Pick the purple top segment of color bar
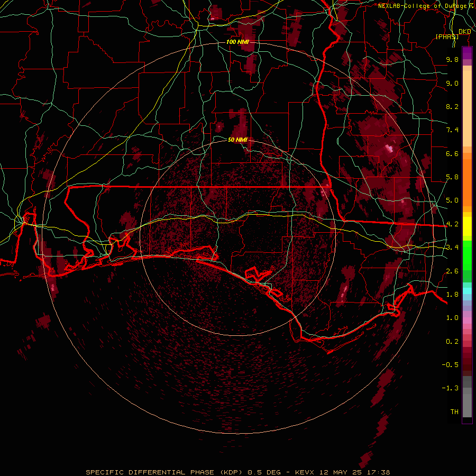This screenshot has width=476, height=476. click(467, 53)
